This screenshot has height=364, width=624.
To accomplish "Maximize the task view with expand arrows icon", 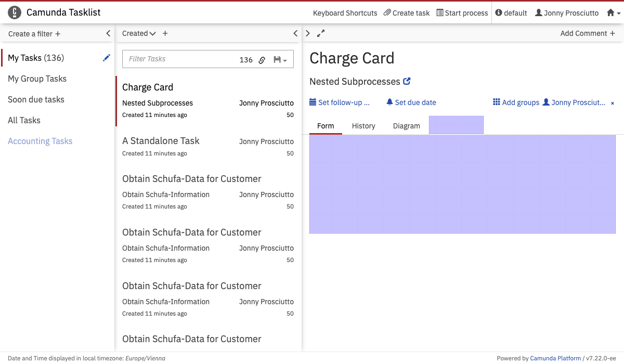I will [321, 33].
